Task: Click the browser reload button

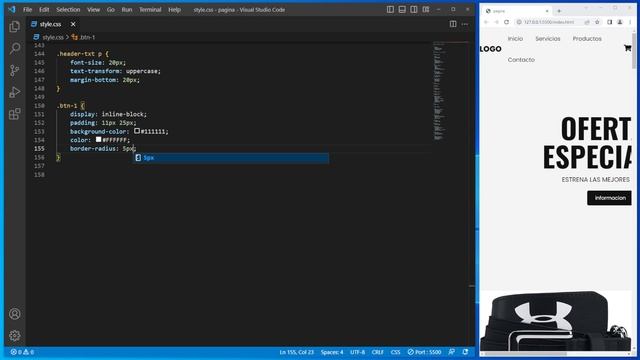Action: [x=507, y=22]
